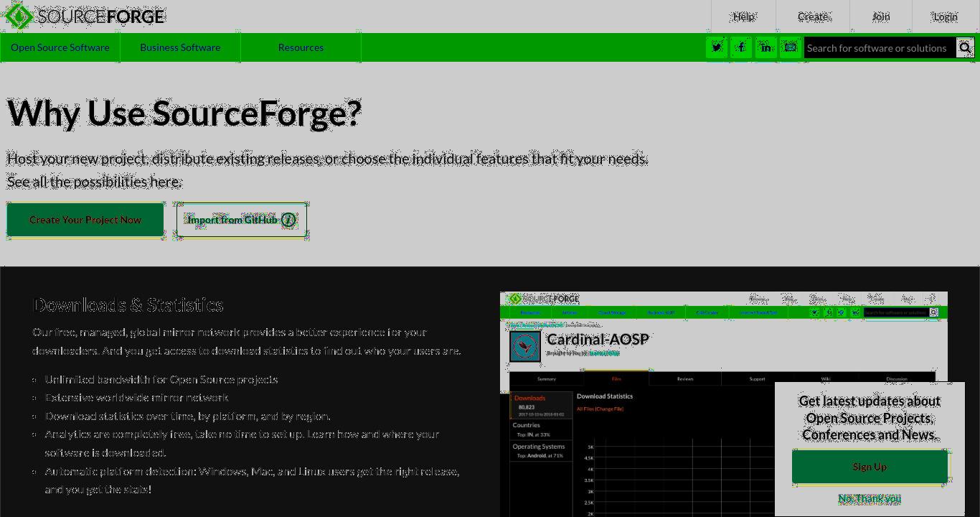The width and height of the screenshot is (980, 517).
Task: Click the newsletter envelope icon
Action: [x=790, y=47]
